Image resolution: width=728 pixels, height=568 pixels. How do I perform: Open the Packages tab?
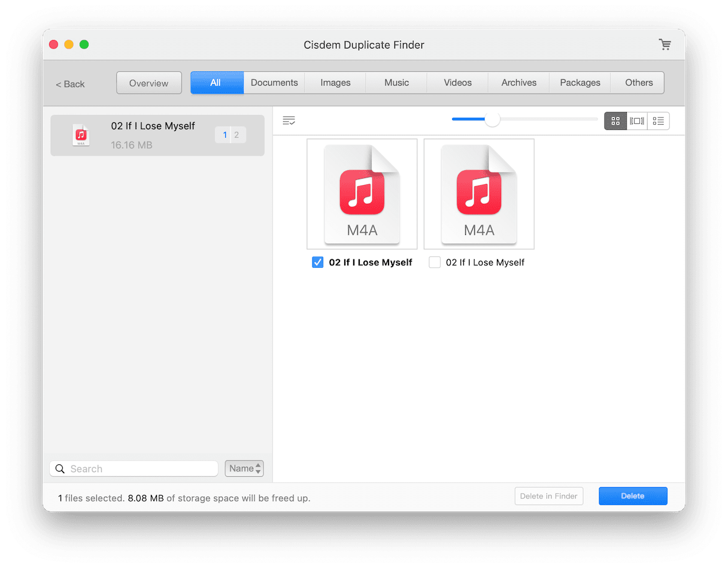[580, 83]
